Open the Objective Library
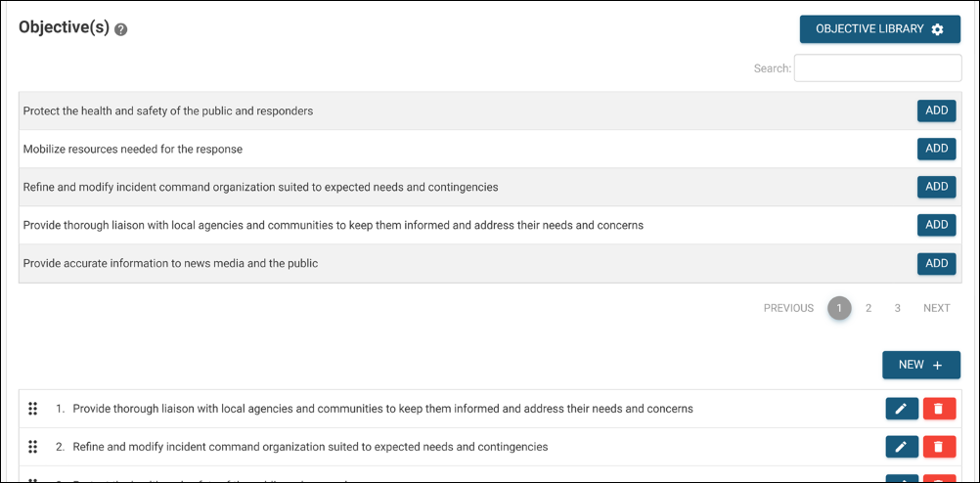Viewport: 980px width, 483px height. click(879, 29)
